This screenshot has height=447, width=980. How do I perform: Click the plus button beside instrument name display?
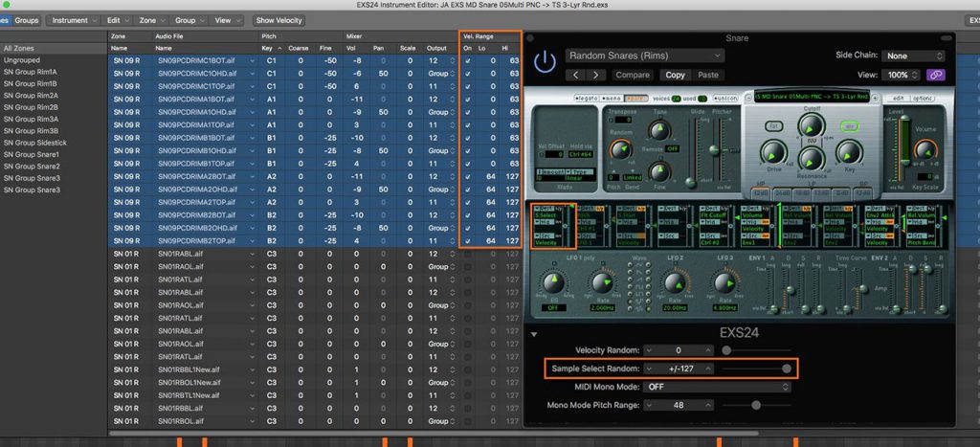click(876, 99)
